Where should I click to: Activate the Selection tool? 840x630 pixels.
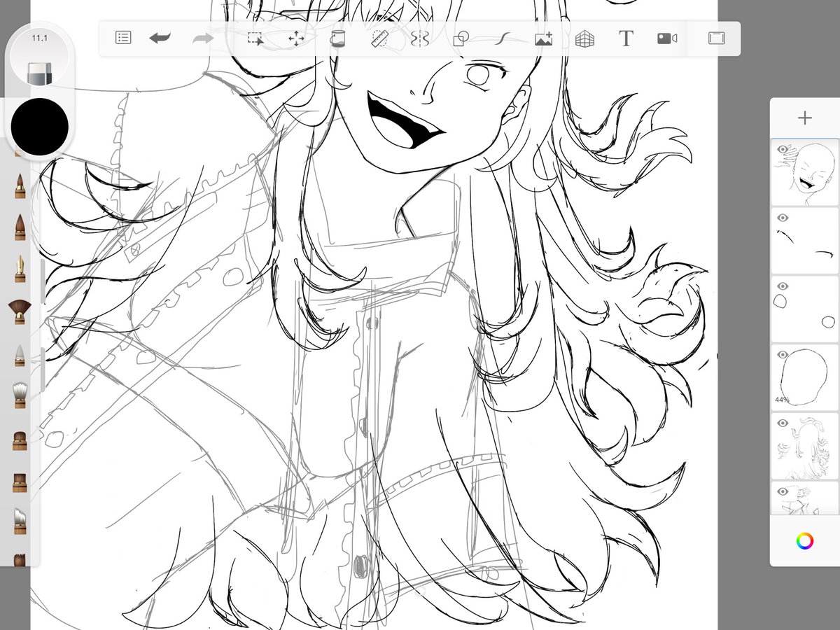coord(256,38)
